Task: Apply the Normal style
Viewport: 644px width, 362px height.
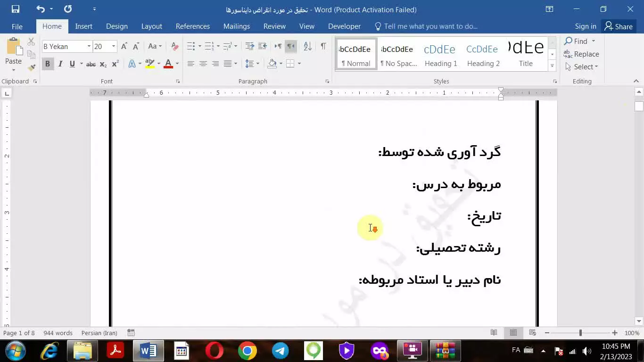Action: 356,54
